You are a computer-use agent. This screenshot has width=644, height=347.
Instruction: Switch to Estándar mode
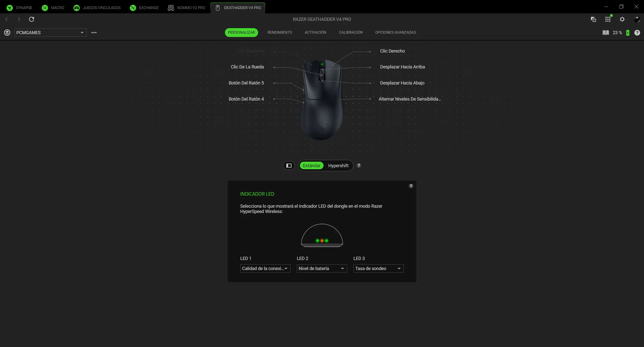311,165
